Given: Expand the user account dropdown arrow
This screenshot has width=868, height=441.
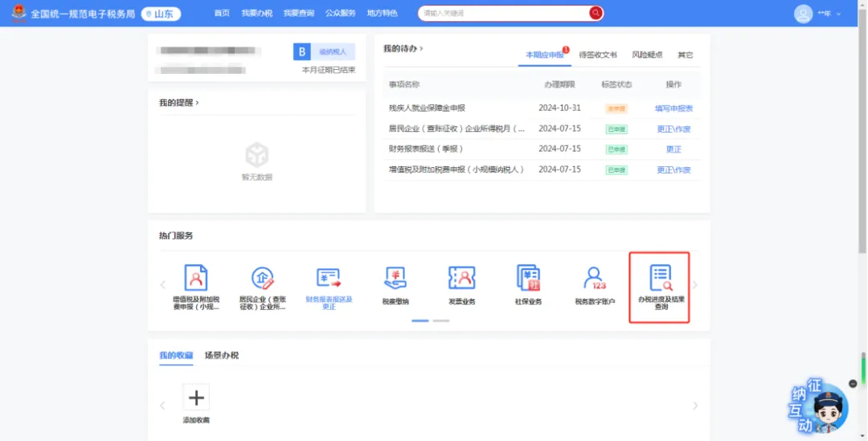Looking at the screenshot, I should point(838,14).
